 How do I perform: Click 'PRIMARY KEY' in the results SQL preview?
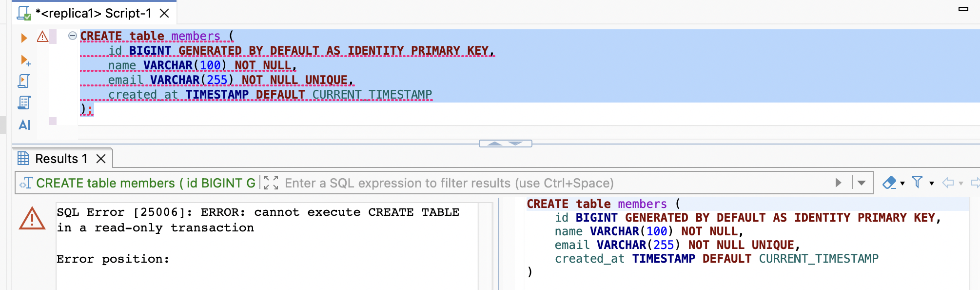(896, 218)
